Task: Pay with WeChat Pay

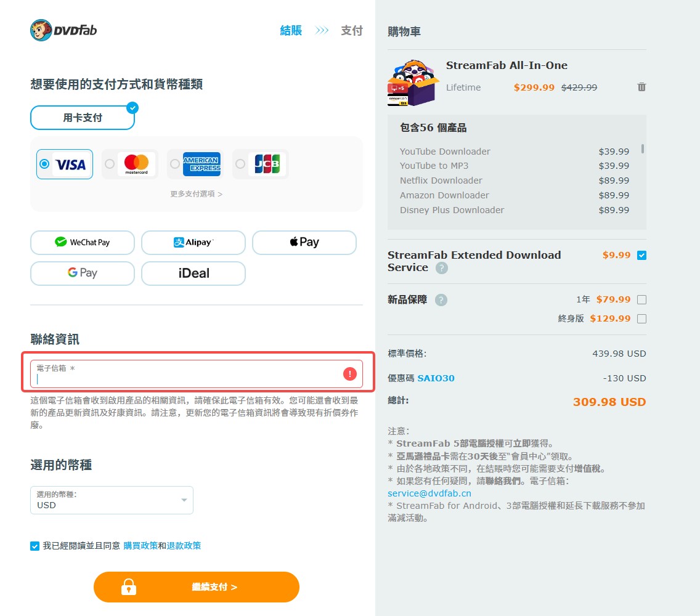Action: (x=83, y=242)
